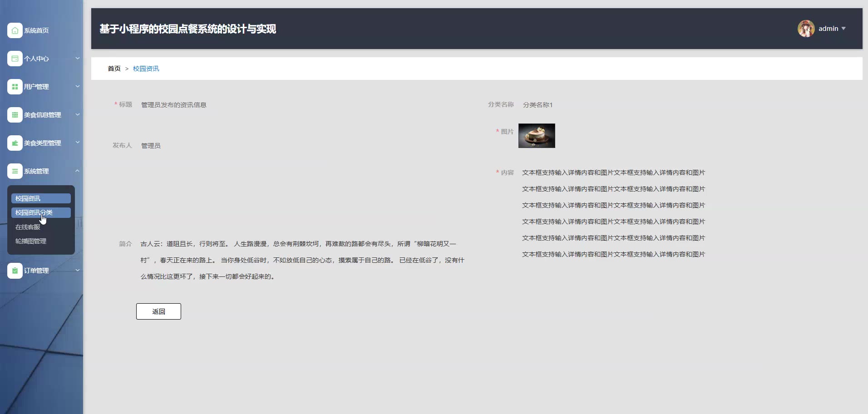Click the grid icon beside 用户管理
This screenshot has width=868, height=414.
[x=15, y=87]
